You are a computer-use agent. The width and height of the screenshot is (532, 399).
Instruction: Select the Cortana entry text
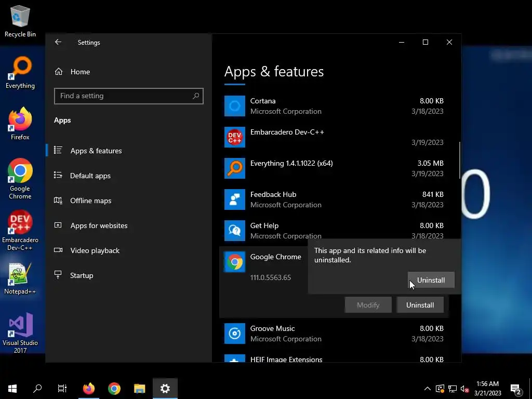pos(262,101)
